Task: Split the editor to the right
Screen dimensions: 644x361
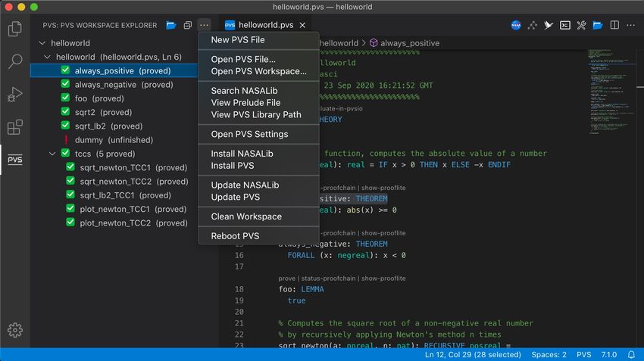Action: point(614,26)
